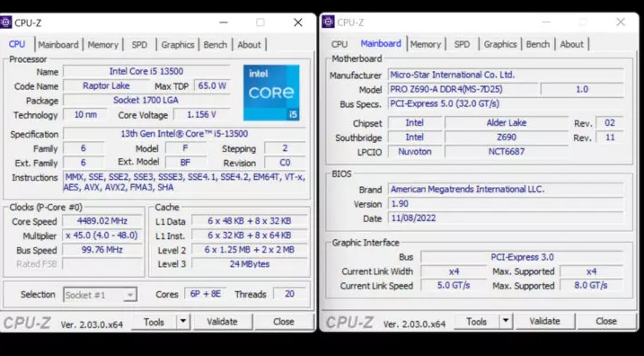Click Validate button in right window
This screenshot has width=644, height=356.
pos(545,321)
